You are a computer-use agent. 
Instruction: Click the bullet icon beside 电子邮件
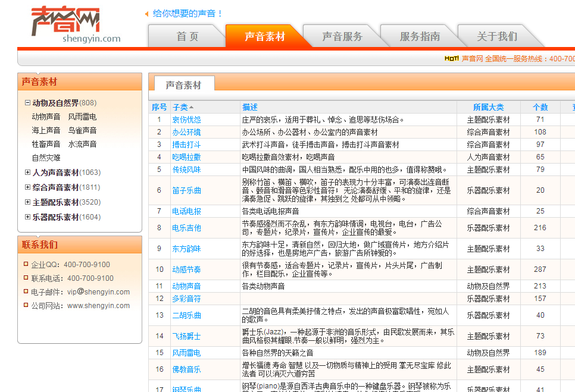(26, 291)
